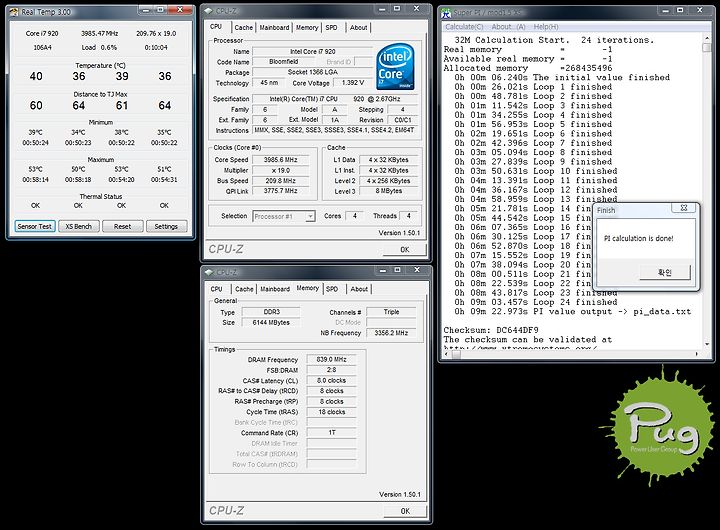The width and height of the screenshot is (720, 530).
Task: Switch to SPD tab in bottom CPU-Z window
Action: (x=332, y=289)
